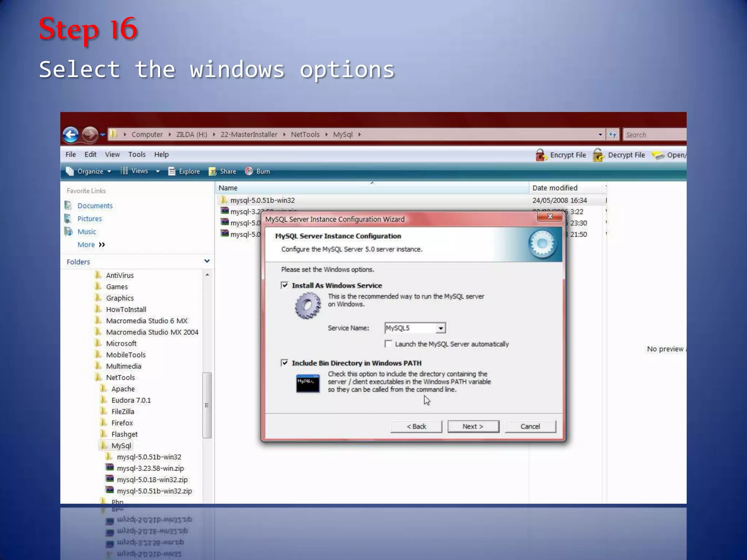This screenshot has height=560, width=747.
Task: Select the mysql-3.23.58-win.zip icon in folder tree
Action: tap(109, 467)
